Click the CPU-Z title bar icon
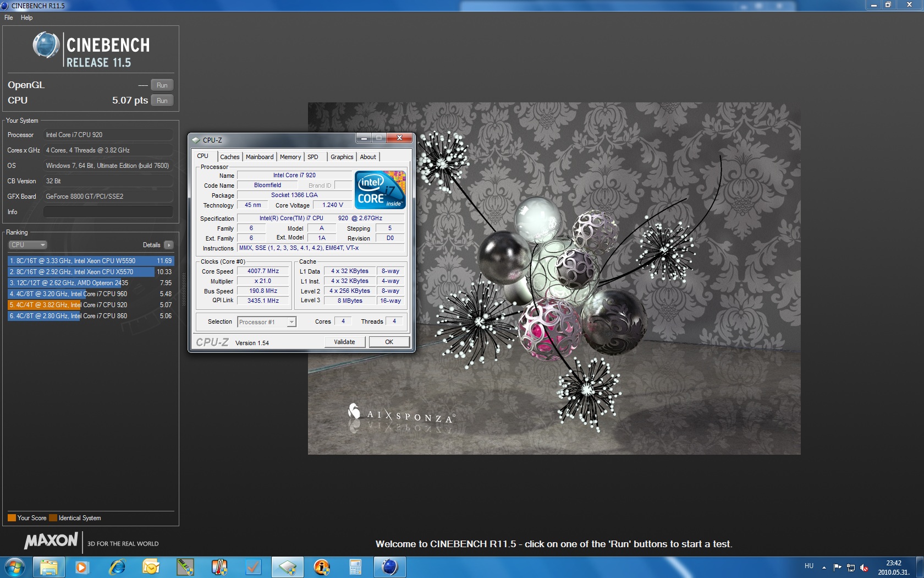Viewport: 924px width, 578px height. [x=196, y=140]
